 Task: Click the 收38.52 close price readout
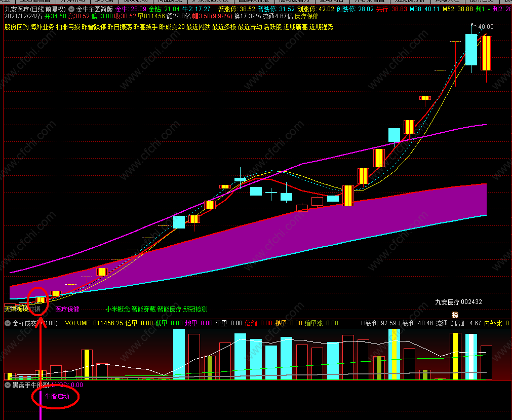pos(125,16)
